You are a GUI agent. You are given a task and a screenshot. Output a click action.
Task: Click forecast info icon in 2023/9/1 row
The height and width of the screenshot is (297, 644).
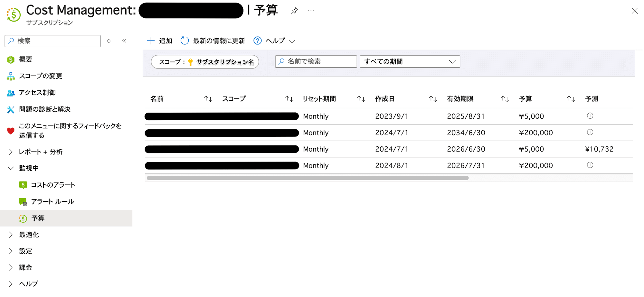coord(590,116)
